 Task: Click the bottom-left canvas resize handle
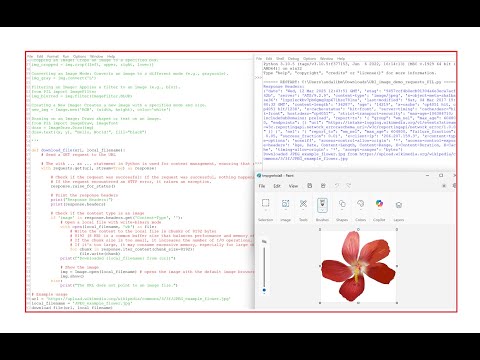click(320, 303)
